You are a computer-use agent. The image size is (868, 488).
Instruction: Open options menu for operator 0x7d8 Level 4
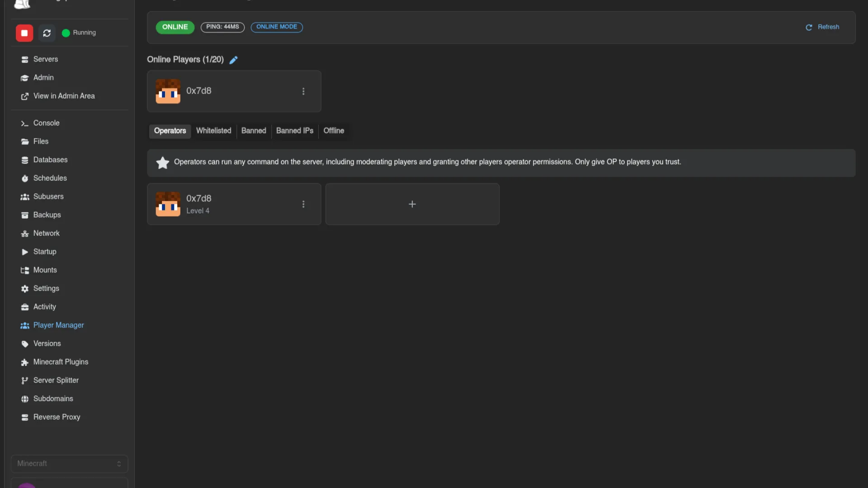coord(303,204)
